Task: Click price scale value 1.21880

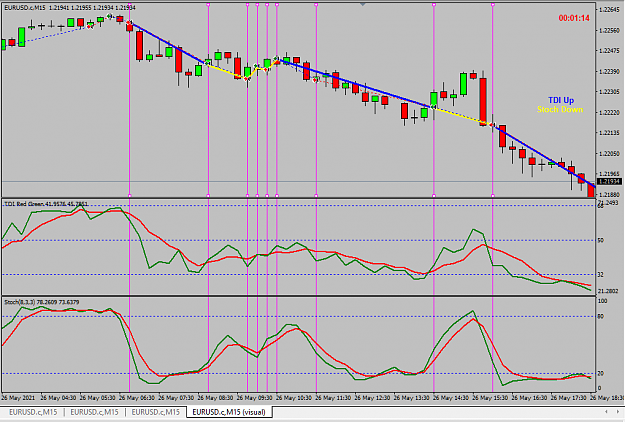Action: tap(609, 194)
